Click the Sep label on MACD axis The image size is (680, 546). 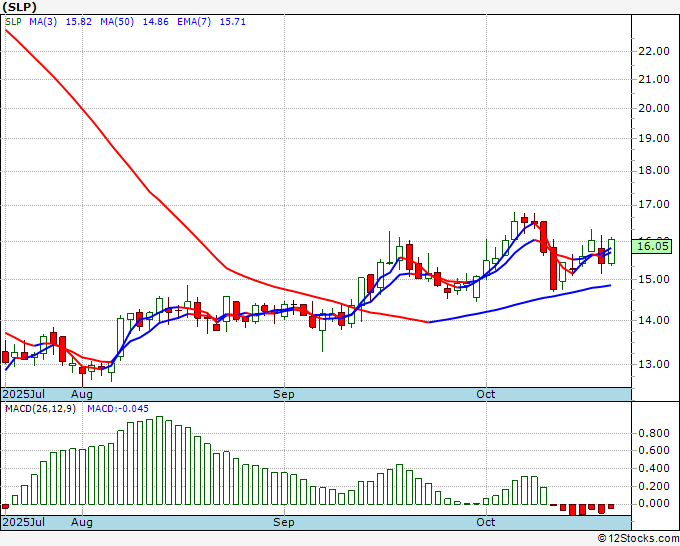[284, 522]
